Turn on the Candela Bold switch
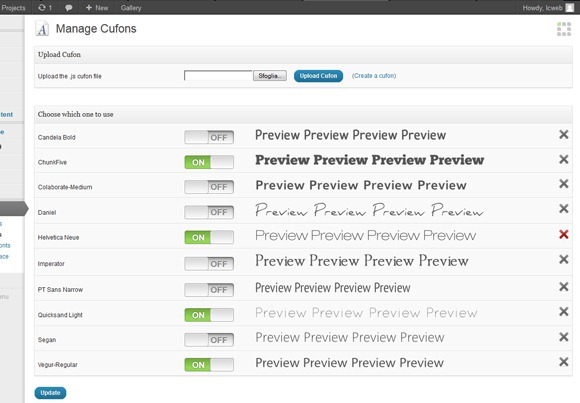Viewport: 580px width, 403px height. click(x=209, y=137)
